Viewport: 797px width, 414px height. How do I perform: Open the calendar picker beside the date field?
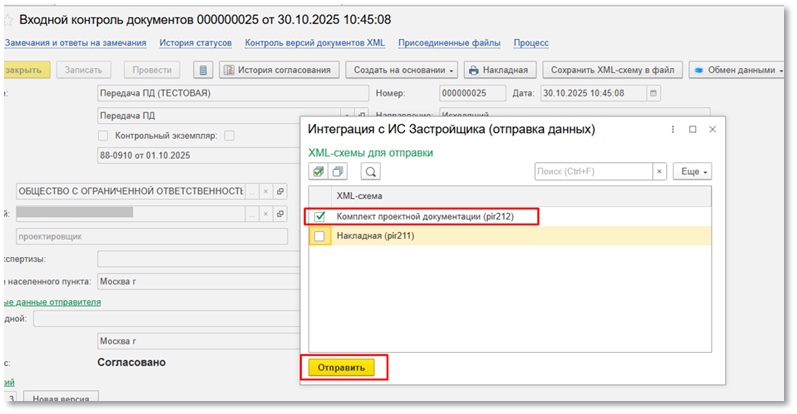point(653,93)
